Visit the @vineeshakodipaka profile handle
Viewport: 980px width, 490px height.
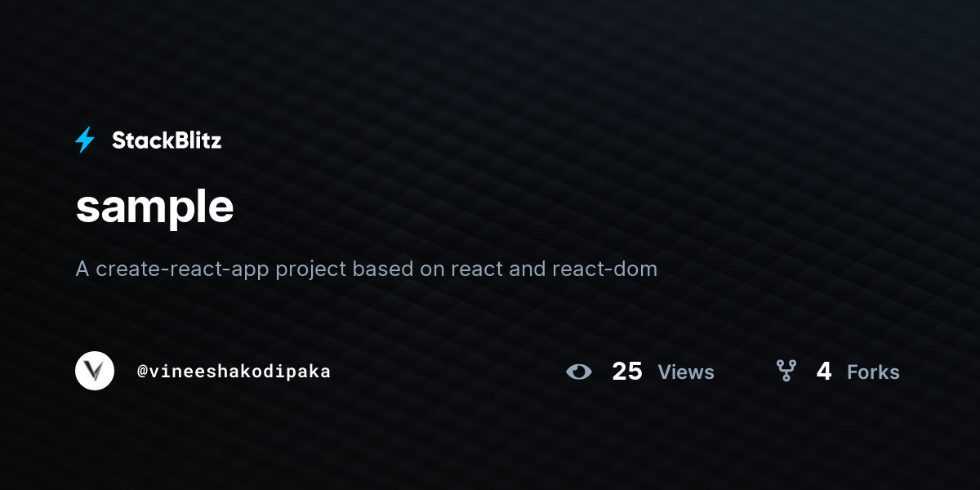(x=234, y=372)
